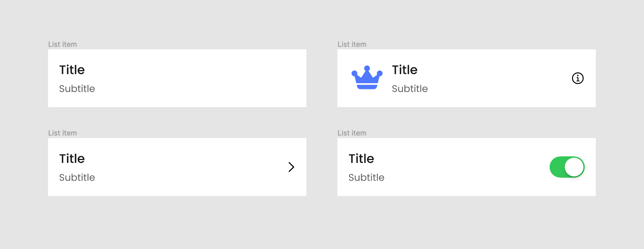Click the Subtitle text in the crown card
Viewport: 644px width, 249px height.
tap(410, 89)
